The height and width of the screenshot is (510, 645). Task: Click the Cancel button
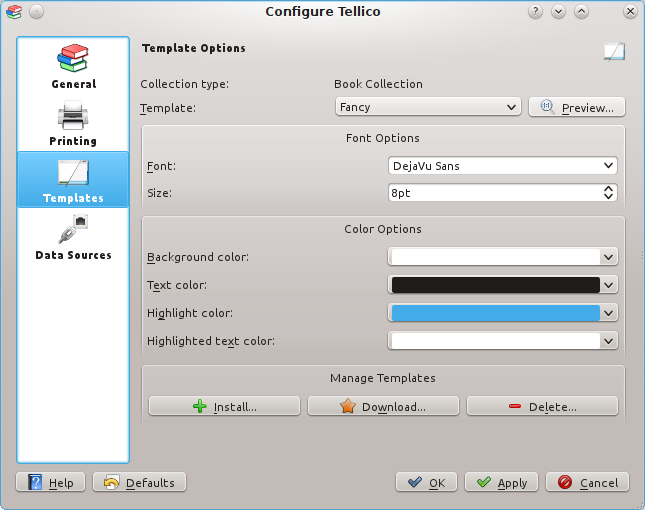(x=587, y=482)
